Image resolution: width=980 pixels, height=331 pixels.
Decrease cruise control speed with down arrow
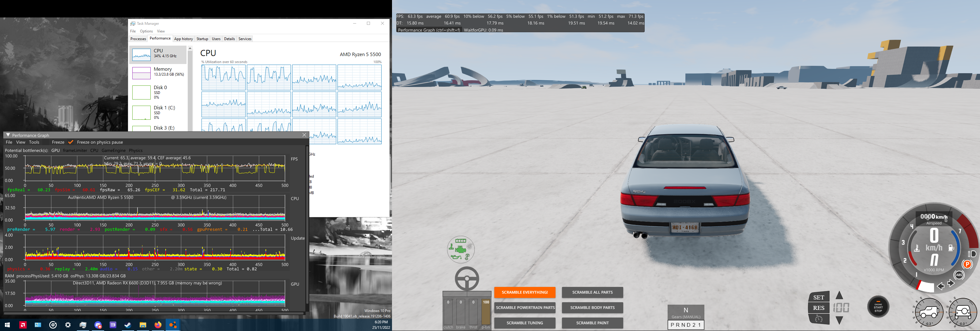pos(839,320)
